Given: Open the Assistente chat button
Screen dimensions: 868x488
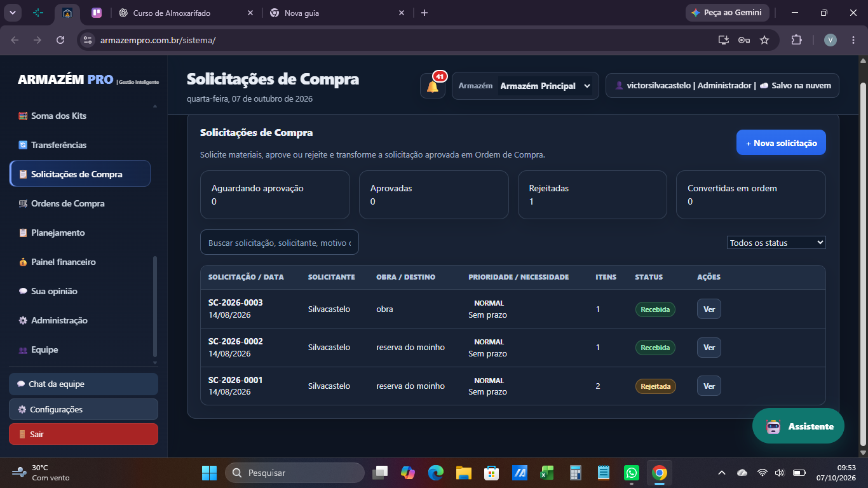Looking at the screenshot, I should [x=798, y=426].
